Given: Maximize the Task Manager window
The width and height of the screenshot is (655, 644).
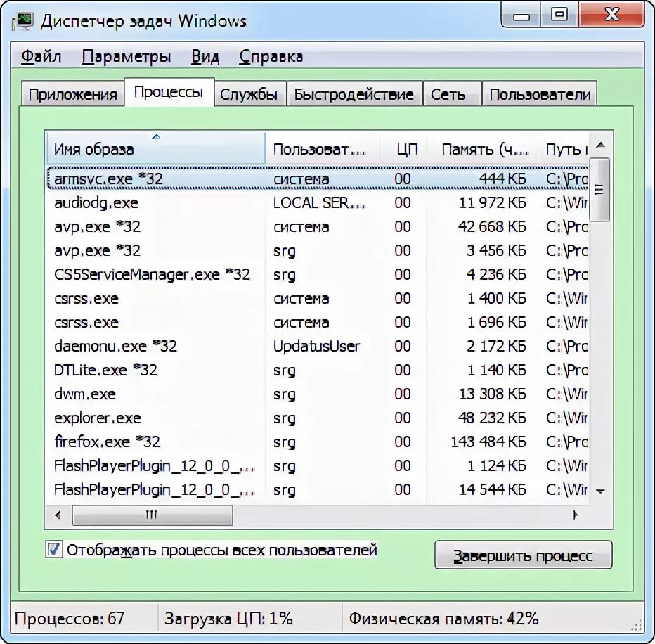Looking at the screenshot, I should 559,15.
